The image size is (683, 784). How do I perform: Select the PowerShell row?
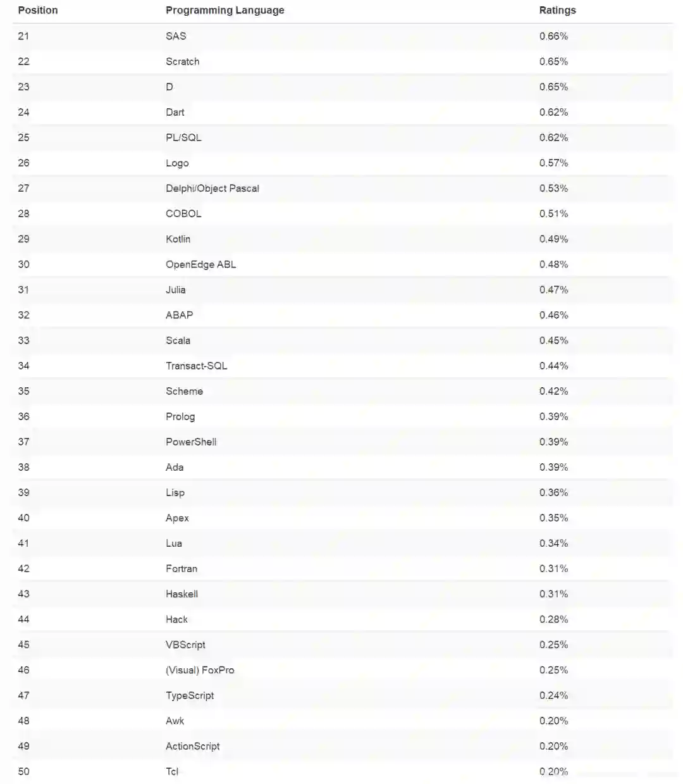[x=191, y=442]
